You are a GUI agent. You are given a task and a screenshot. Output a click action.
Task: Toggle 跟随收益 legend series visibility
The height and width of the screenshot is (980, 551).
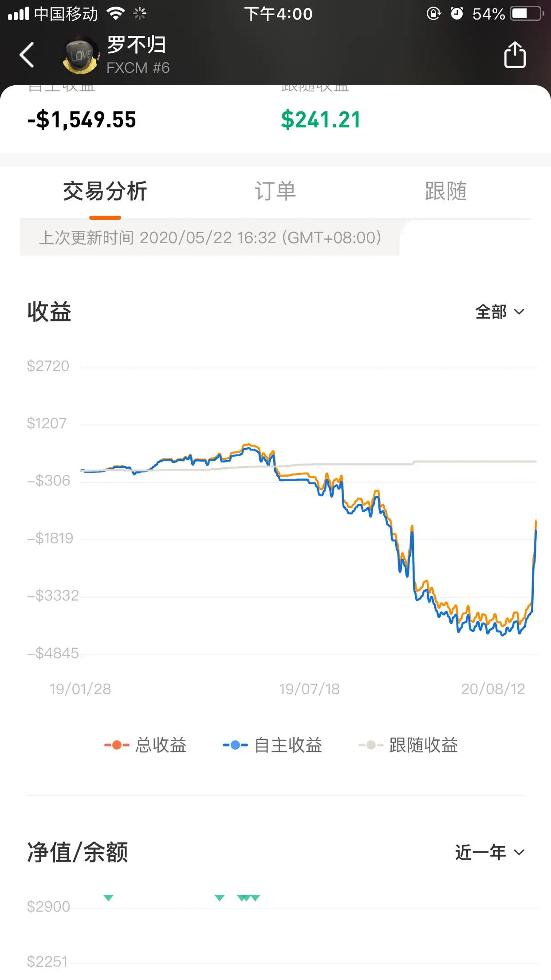point(408,745)
